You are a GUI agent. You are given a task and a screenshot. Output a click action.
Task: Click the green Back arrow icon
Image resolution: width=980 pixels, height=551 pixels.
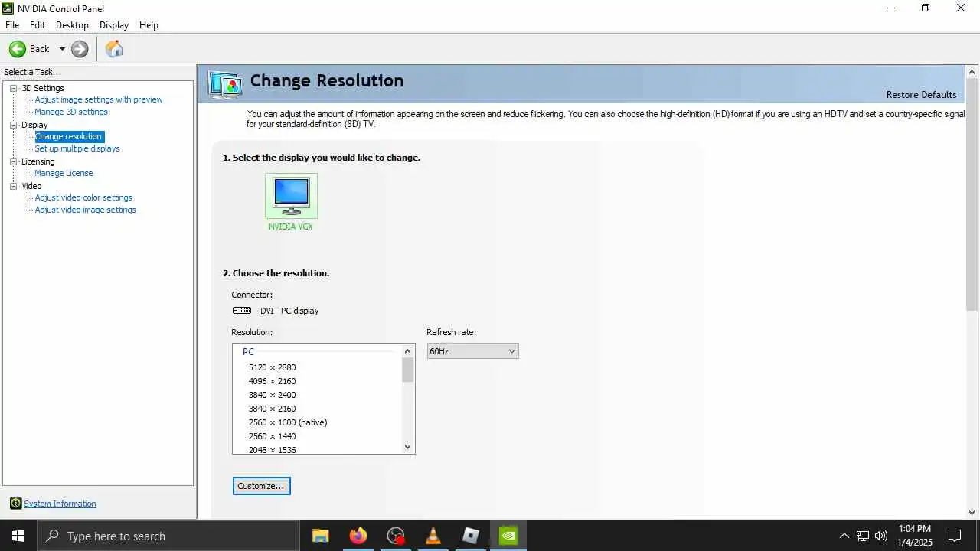(x=18, y=49)
